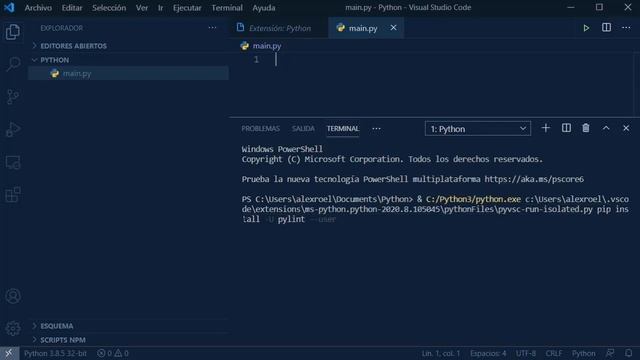This screenshot has width=640, height=360.
Task: Close the terminal panel
Action: coord(626,128)
